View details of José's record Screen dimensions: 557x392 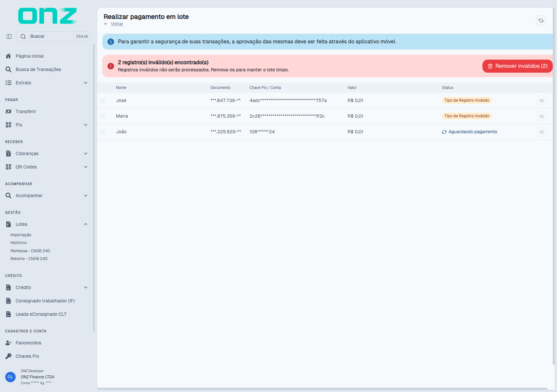click(x=541, y=101)
